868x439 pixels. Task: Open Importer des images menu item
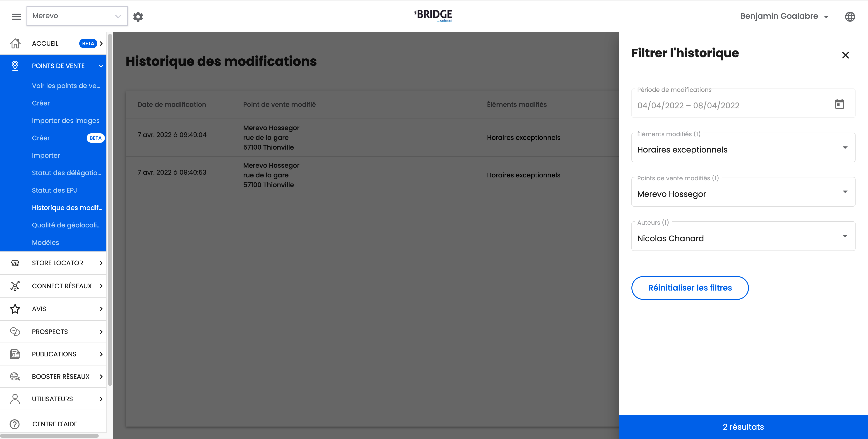pyautogui.click(x=65, y=120)
